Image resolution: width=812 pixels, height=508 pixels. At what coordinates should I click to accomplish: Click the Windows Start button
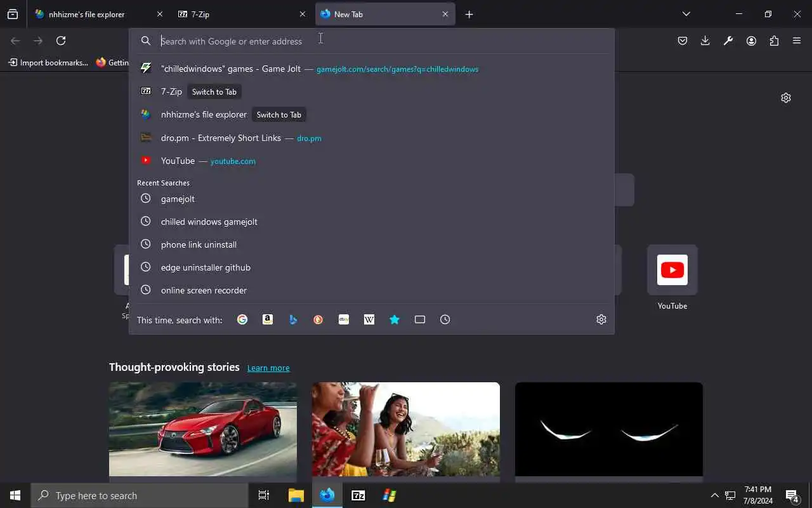point(15,495)
